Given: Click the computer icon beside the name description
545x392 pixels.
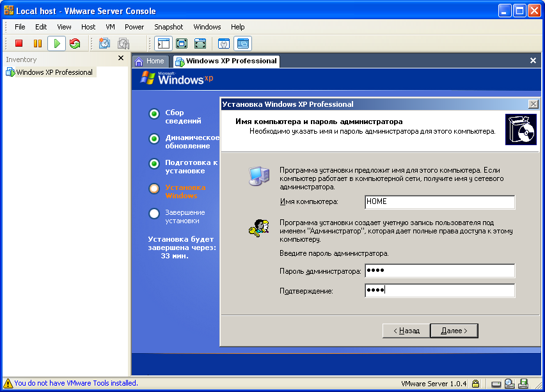Looking at the screenshot, I should click(x=259, y=176).
